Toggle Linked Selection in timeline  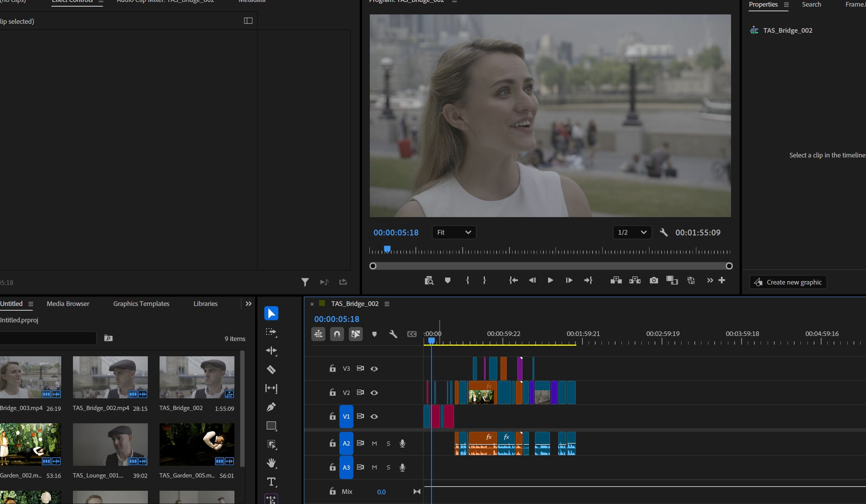[x=356, y=334]
